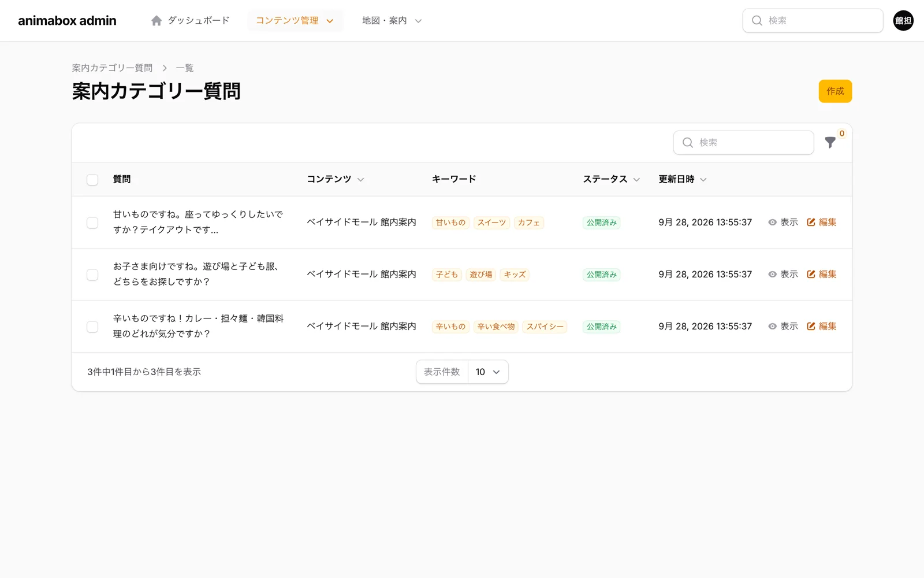The width and height of the screenshot is (924, 578).
Task: Open the 地図・案内 nav menu
Action: (x=392, y=21)
